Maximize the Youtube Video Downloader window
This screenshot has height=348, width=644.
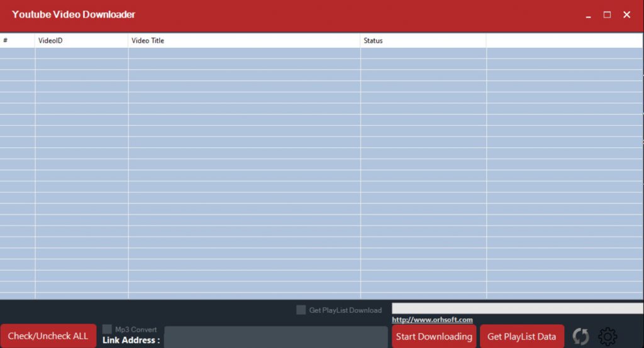coord(607,15)
